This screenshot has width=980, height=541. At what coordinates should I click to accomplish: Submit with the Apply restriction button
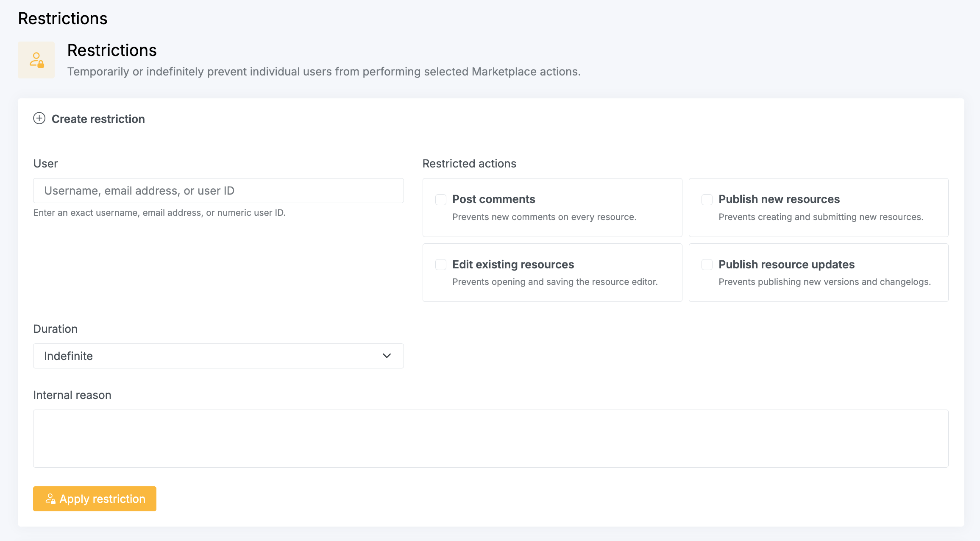click(95, 499)
